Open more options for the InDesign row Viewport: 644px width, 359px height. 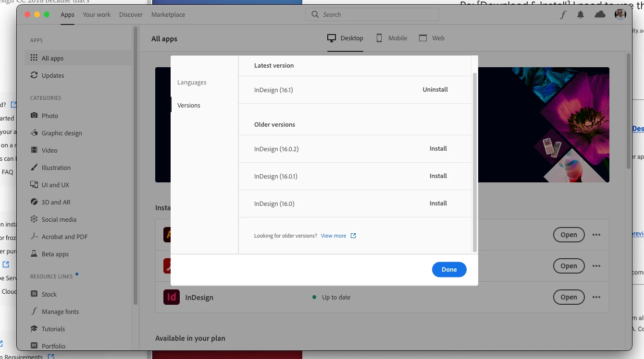(x=596, y=297)
